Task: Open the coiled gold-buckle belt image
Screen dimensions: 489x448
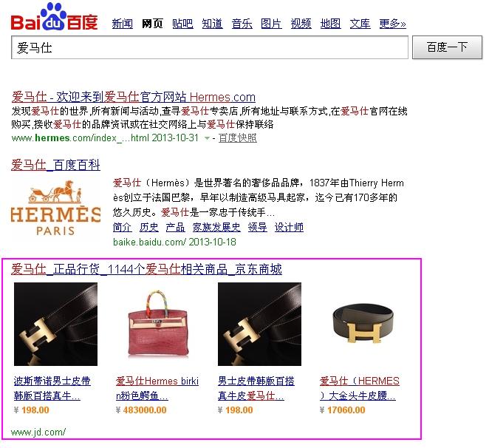Action: click(362, 324)
